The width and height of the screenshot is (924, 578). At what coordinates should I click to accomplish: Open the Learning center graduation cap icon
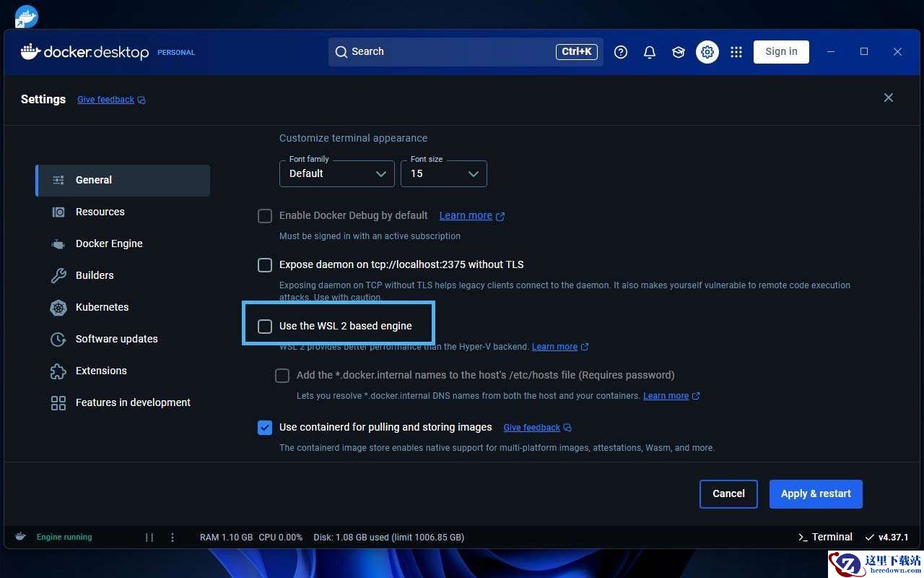click(679, 52)
